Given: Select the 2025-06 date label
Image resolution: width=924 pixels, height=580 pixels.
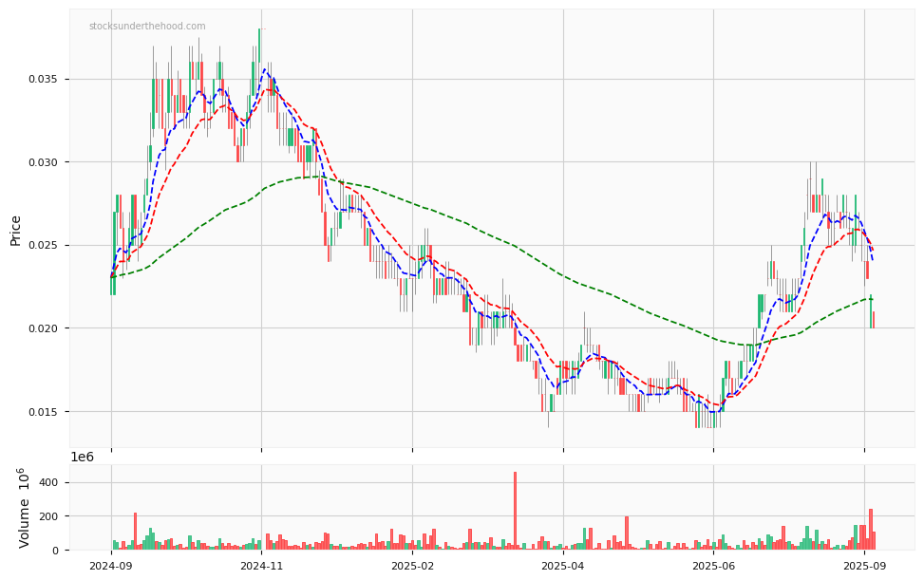Looking at the screenshot, I should 713,566.
